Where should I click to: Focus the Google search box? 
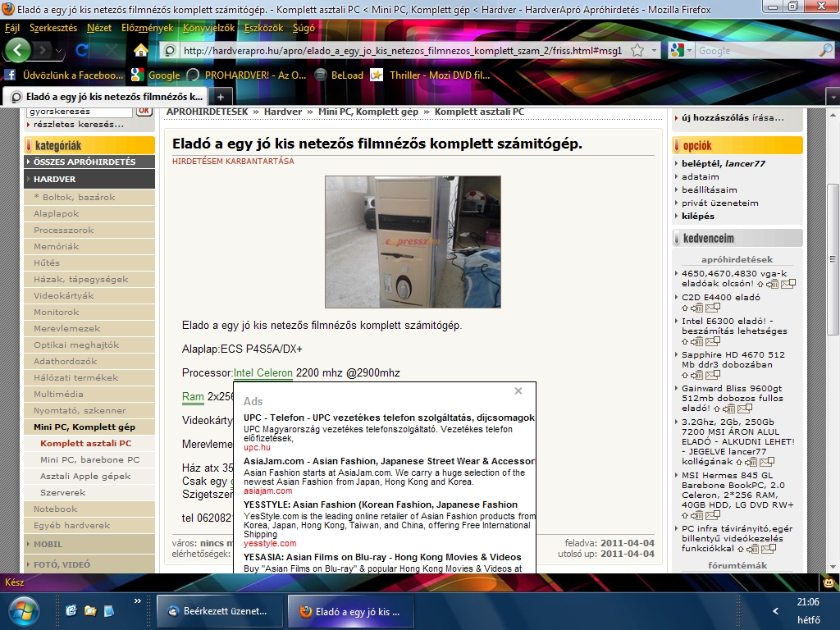click(757, 50)
